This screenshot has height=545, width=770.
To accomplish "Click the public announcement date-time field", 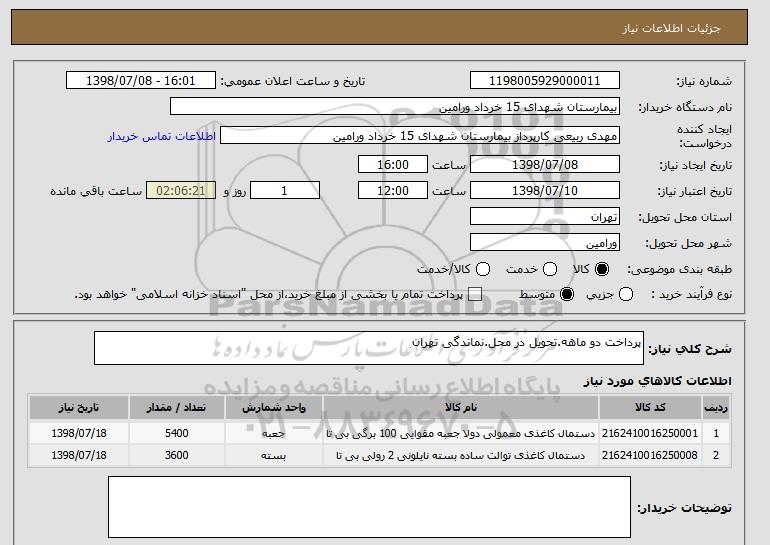I will pos(141,81).
